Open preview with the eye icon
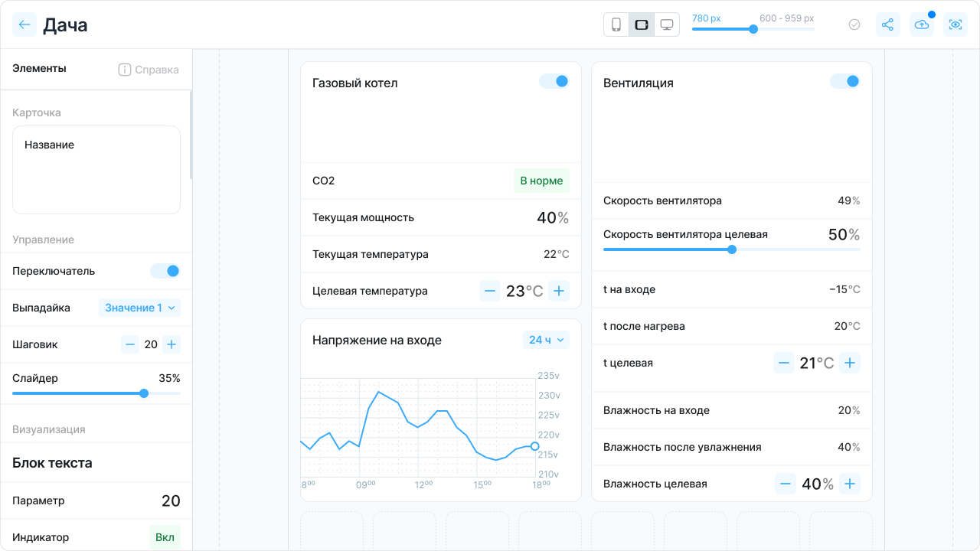This screenshot has height=551, width=980. pyautogui.click(x=955, y=24)
